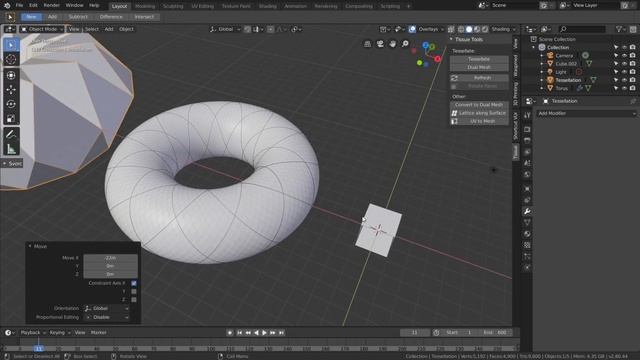
Task: Click the Move X value field
Action: point(110,258)
